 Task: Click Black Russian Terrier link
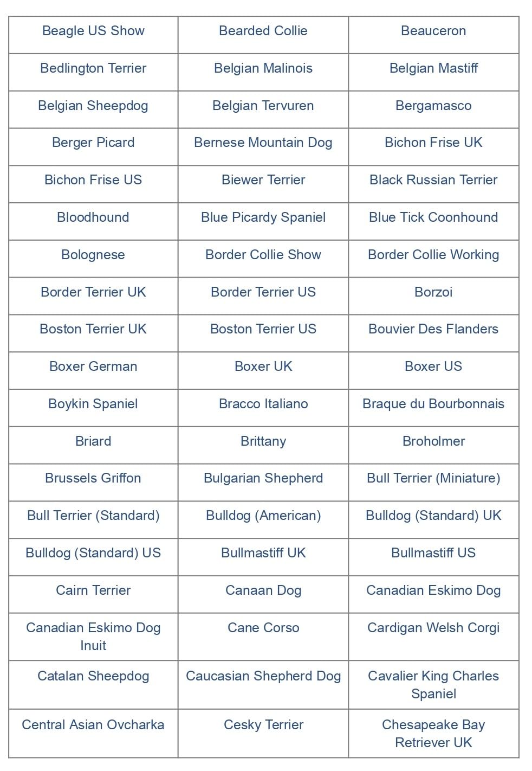point(433,180)
